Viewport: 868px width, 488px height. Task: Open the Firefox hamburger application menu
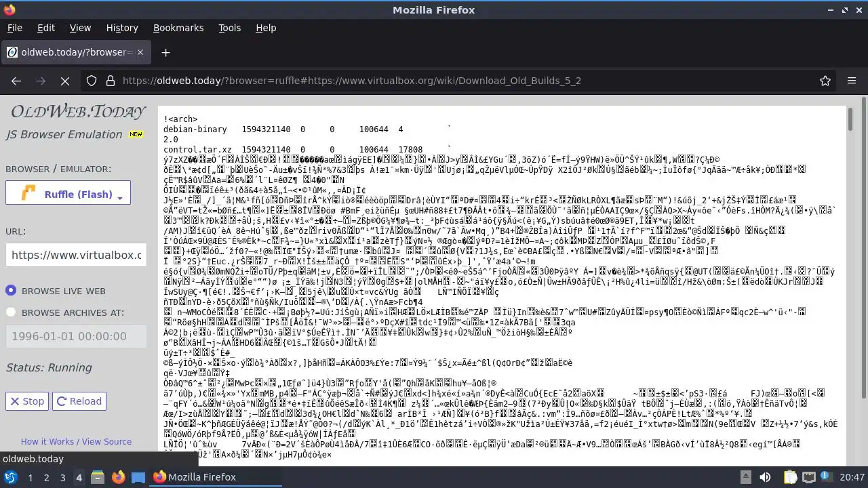point(852,81)
